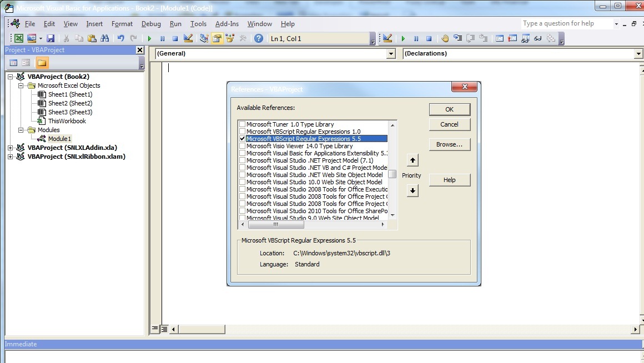This screenshot has height=363, width=644.
Task: Open the (Declarations) procedure dropdown
Action: pos(638,53)
